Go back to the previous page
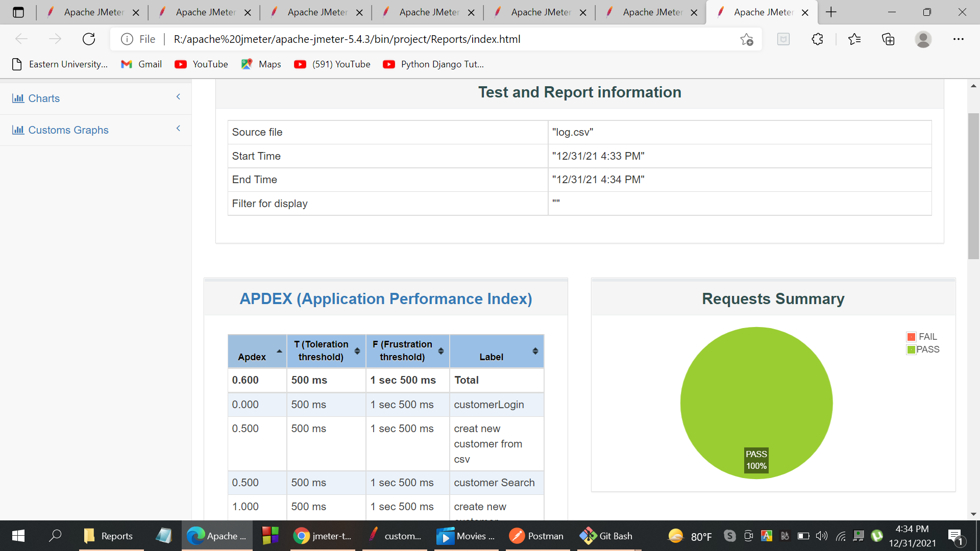 (21, 39)
